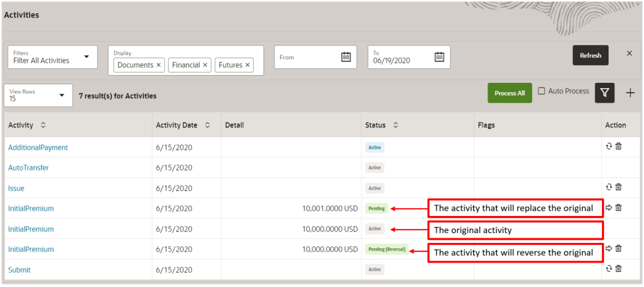The width and height of the screenshot is (644, 287).
Task: Delete the AdditionalPayment activity
Action: [618, 146]
